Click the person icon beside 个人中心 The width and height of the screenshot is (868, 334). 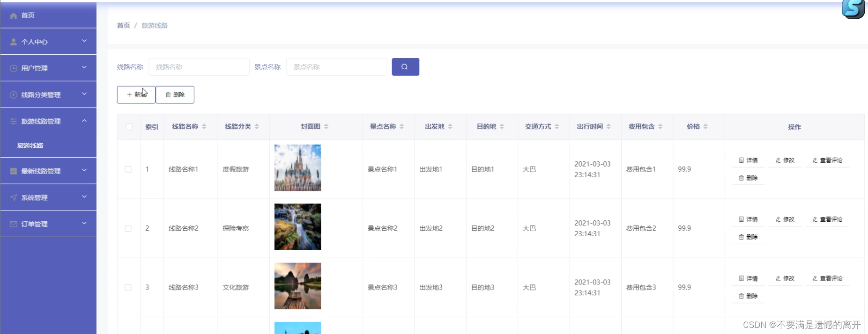point(14,42)
